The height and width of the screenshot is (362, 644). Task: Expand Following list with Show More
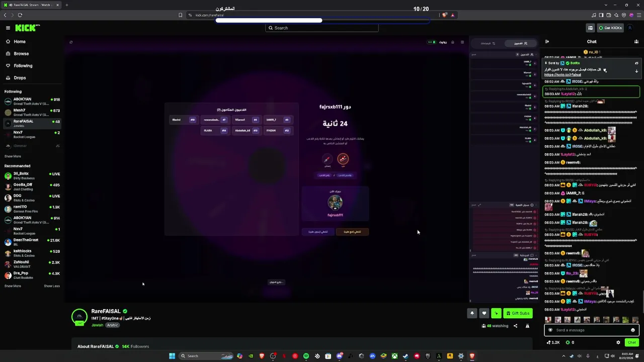pyautogui.click(x=13, y=156)
